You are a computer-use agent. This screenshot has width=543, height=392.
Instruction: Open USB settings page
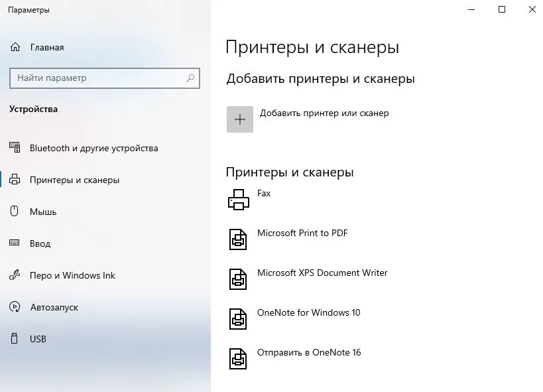38,339
